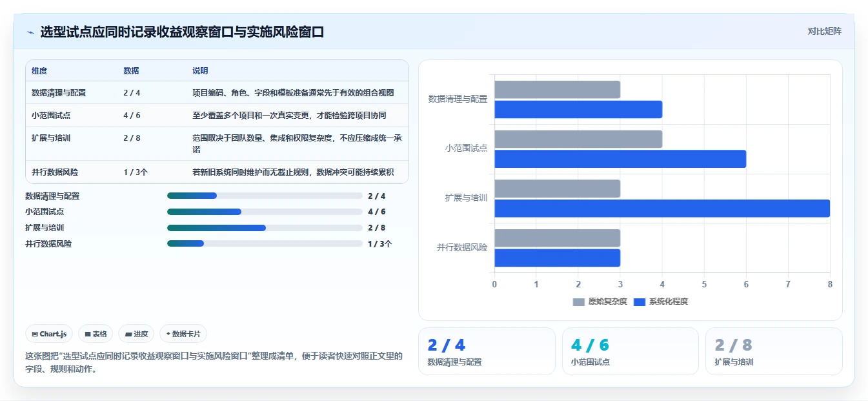This screenshot has height=401, width=868.
Task: Click the 说明 column header in the table
Action: coord(200,71)
